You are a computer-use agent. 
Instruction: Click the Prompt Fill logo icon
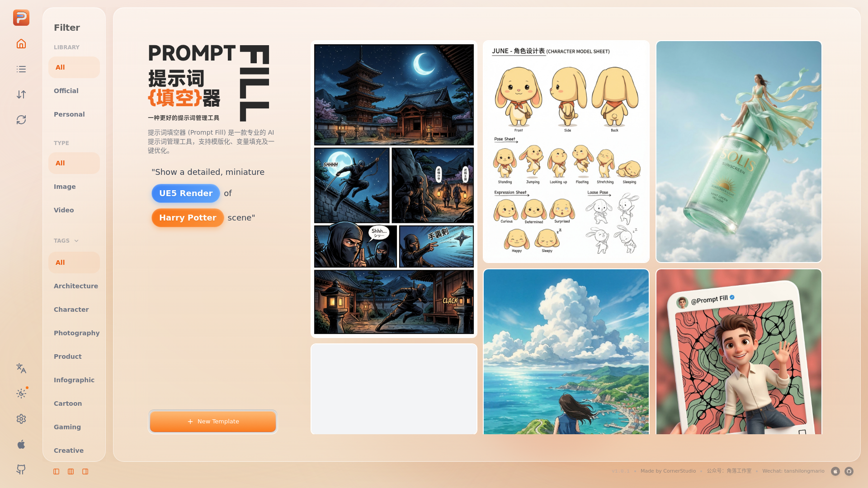pyautogui.click(x=21, y=18)
